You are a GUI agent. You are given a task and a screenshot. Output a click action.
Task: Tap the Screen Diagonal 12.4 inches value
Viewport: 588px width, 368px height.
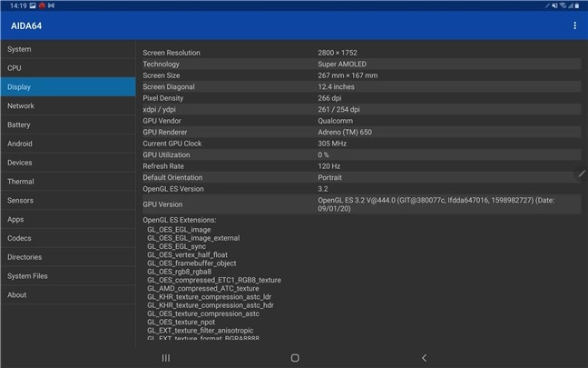coord(336,86)
